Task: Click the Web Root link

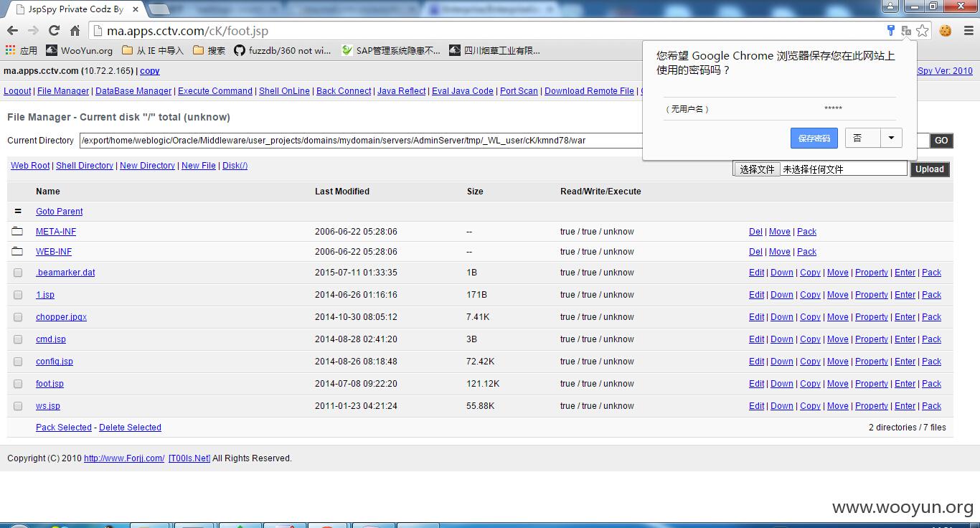Action: tap(30, 166)
